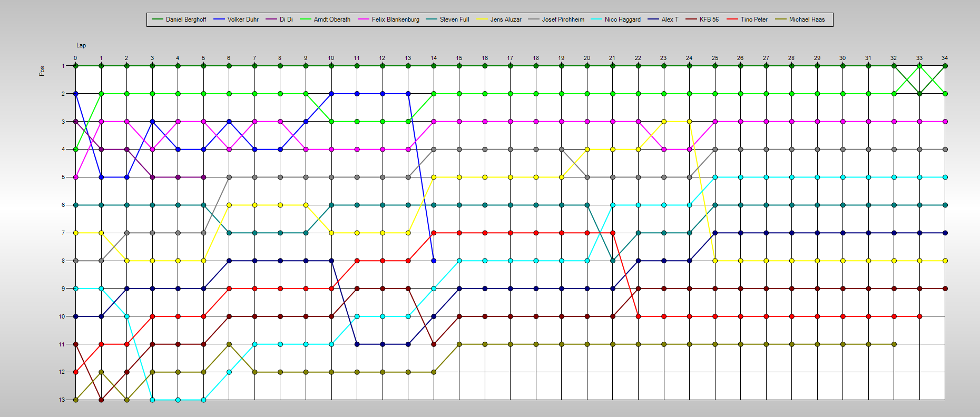Click Josef Pirchheim's gray marker at lap 6
This screenshot has width=980, height=417.
(x=229, y=177)
